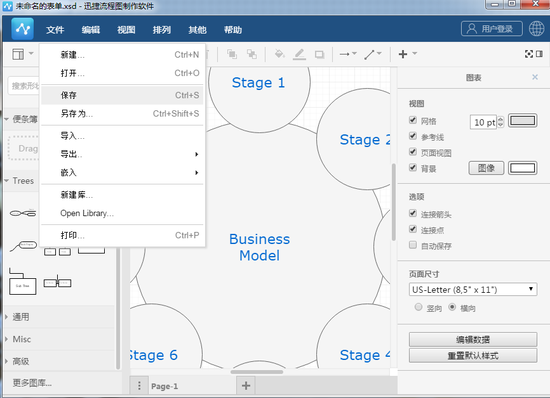The width and height of the screenshot is (550, 398).
Task: Switch to the Page-1 tab
Action: 165,386
